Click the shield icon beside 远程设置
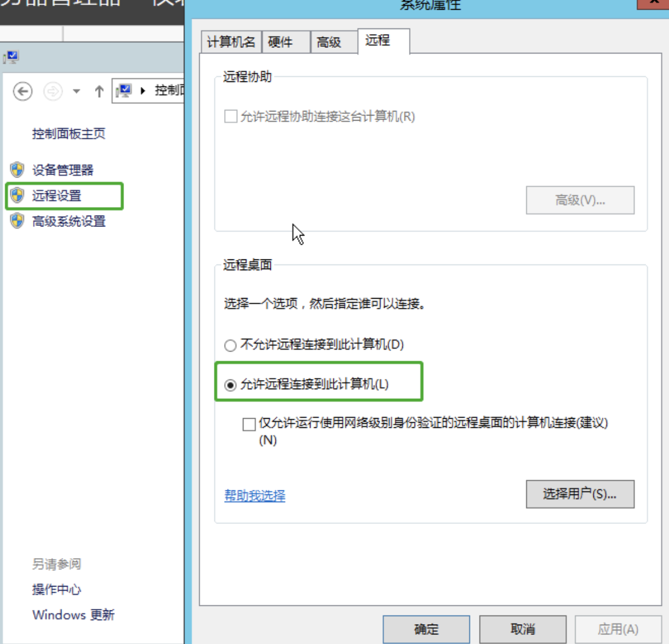Screen dimensions: 669x644 click(x=18, y=195)
